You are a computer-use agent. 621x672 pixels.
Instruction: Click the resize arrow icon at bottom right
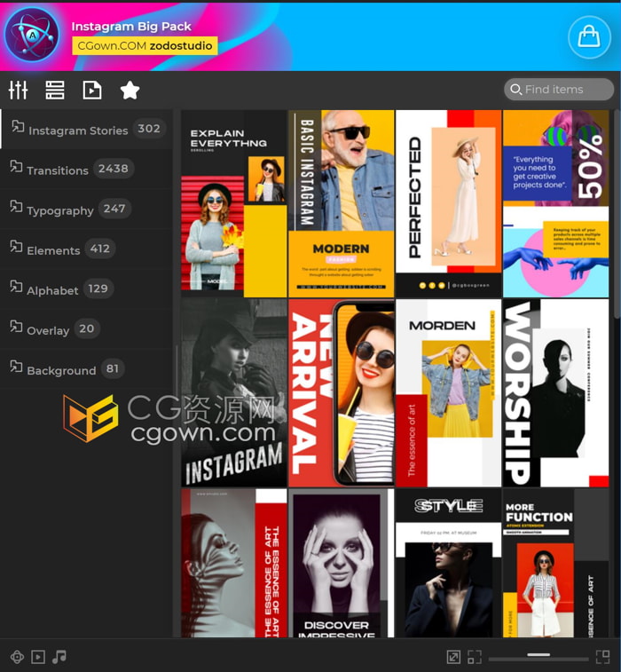pos(453,657)
